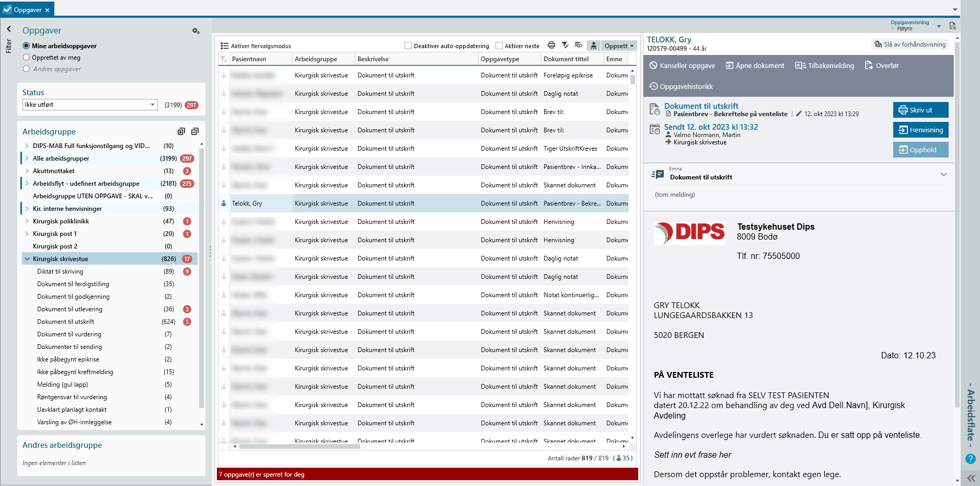This screenshot has height=486, width=980.
Task: Select the Opprettet av meg radio button
Action: pos(26,58)
